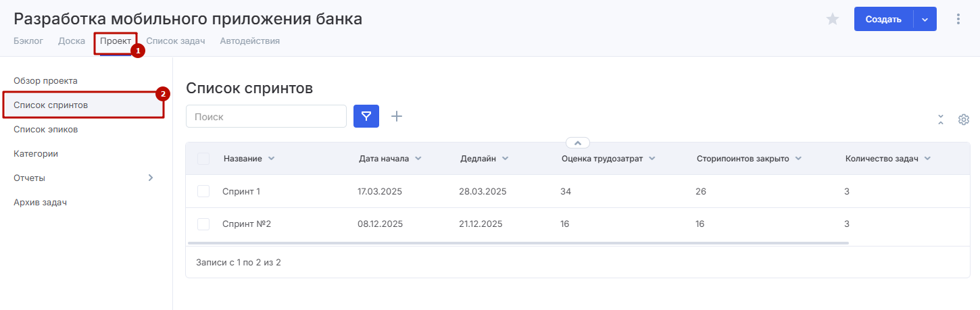
Task: Star the project as favorite
Action: (x=833, y=20)
